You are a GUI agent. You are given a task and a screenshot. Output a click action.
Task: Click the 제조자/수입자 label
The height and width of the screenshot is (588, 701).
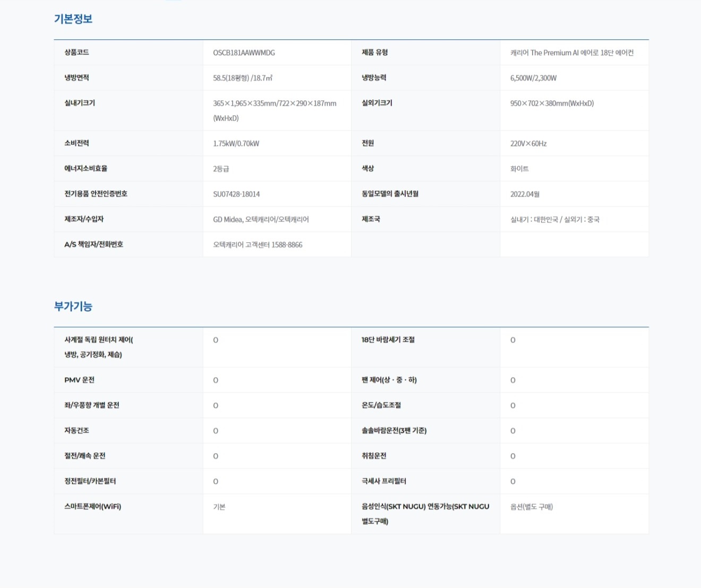(x=84, y=219)
